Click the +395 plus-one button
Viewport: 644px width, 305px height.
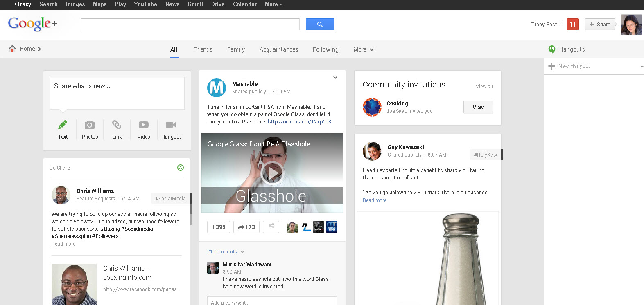point(219,227)
